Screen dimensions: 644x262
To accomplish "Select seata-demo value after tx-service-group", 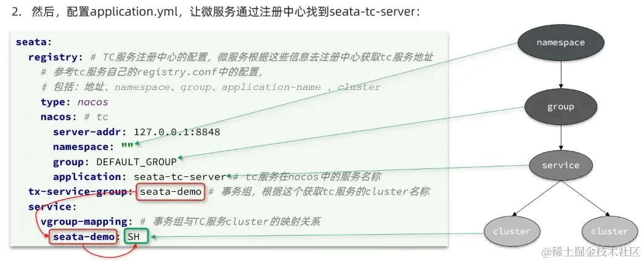I will [x=171, y=192].
